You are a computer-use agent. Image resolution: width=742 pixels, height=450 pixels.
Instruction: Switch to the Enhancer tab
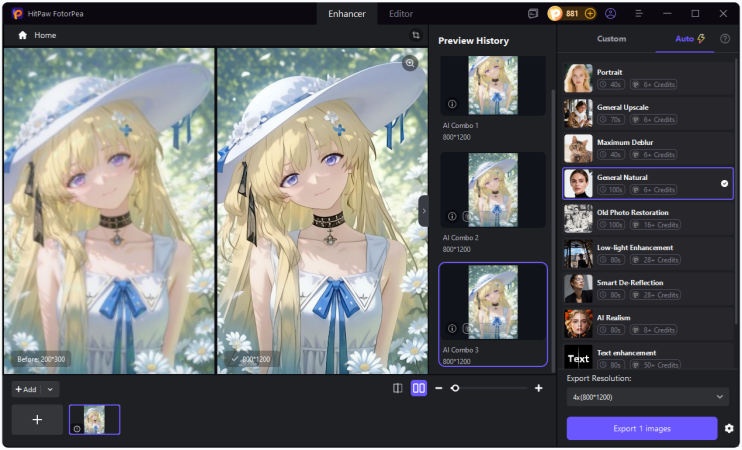point(346,14)
